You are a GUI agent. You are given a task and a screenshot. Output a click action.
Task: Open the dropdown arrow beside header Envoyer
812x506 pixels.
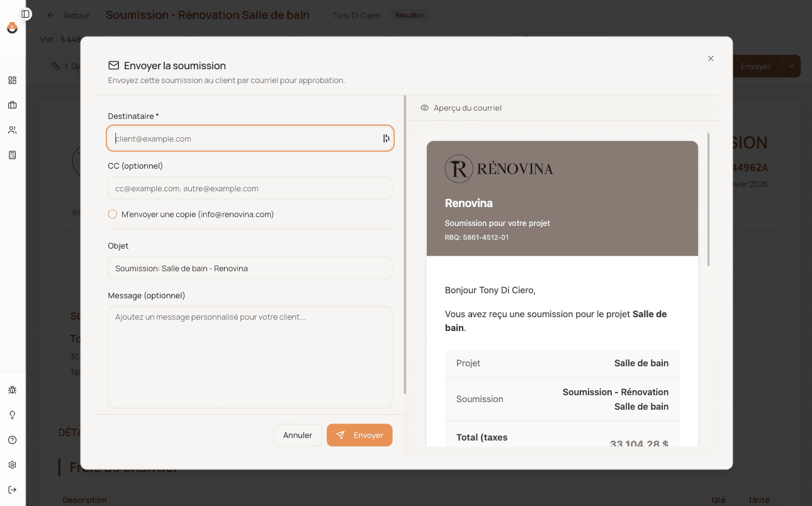792,66
